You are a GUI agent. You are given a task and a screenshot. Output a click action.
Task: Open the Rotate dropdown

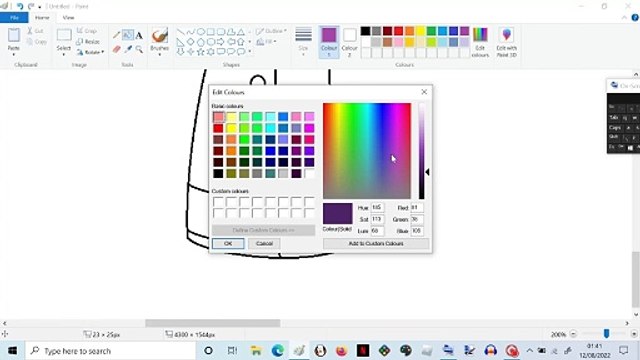pos(90,52)
